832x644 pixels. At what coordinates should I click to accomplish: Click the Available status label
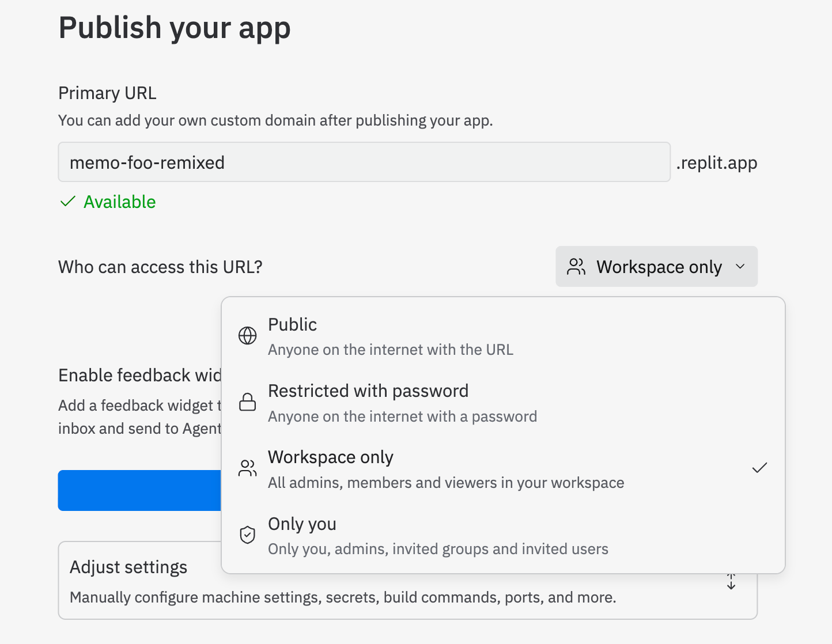119,202
